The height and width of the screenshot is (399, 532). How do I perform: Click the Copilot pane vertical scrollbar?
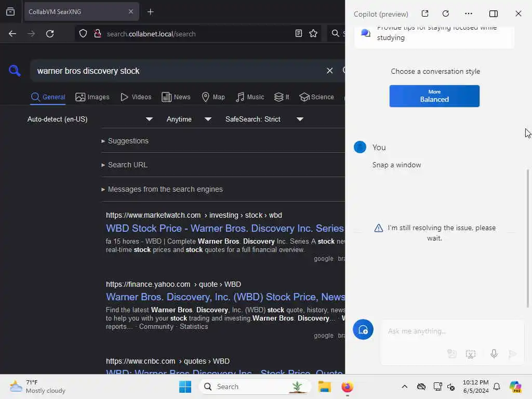[x=528, y=237]
